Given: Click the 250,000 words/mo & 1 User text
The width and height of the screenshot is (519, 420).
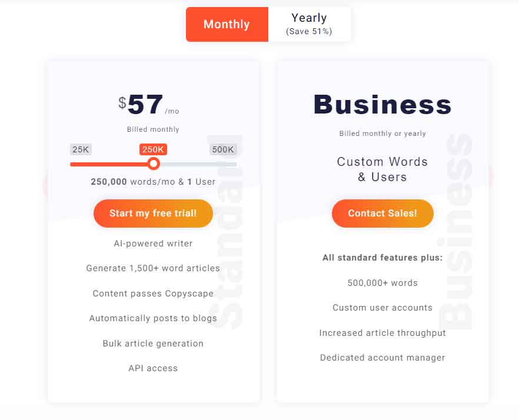Looking at the screenshot, I should 153,182.
